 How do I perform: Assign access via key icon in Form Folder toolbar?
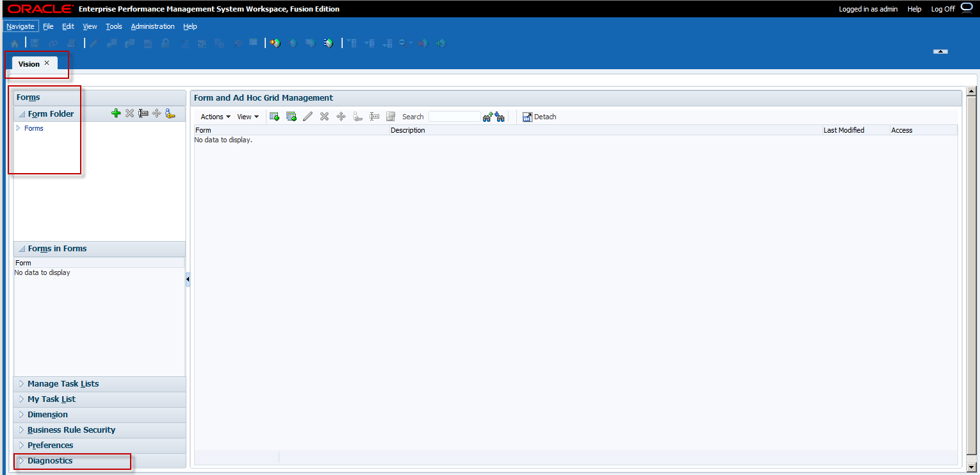[x=170, y=113]
